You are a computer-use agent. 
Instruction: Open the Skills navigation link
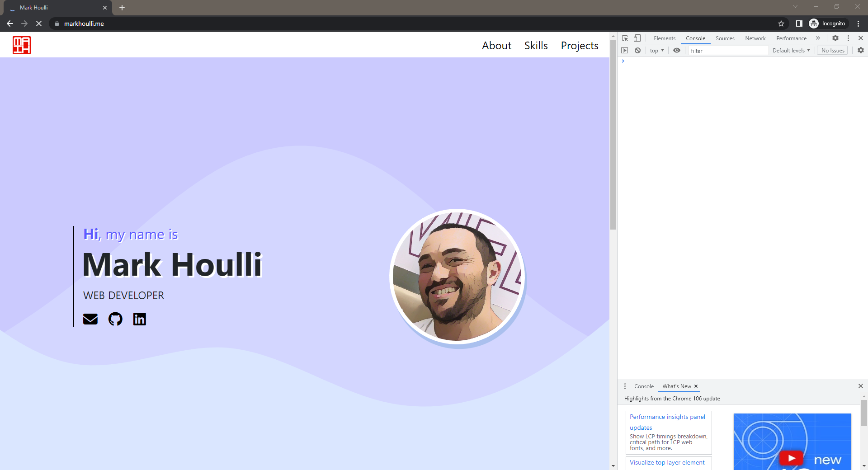pyautogui.click(x=536, y=45)
